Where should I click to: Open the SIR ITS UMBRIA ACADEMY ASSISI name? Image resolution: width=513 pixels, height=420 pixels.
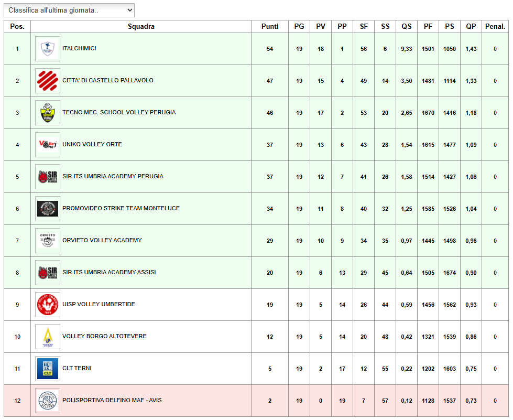[x=109, y=273]
